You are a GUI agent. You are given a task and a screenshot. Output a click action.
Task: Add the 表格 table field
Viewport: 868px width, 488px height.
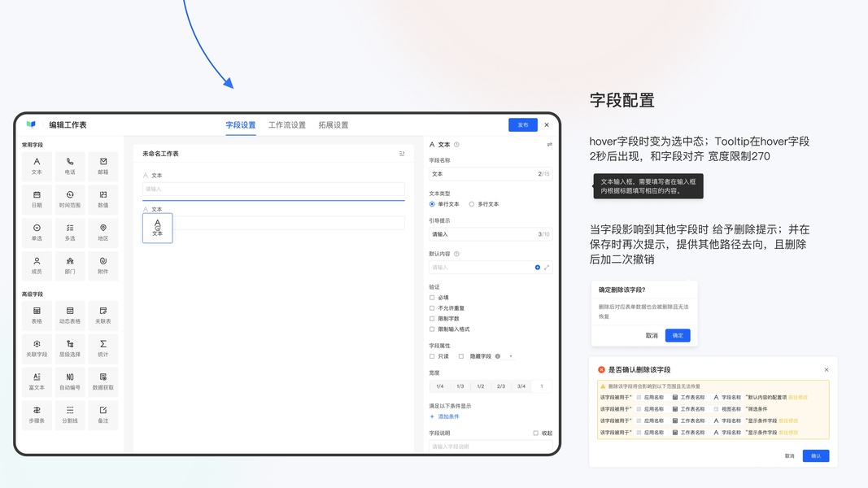[x=37, y=316]
